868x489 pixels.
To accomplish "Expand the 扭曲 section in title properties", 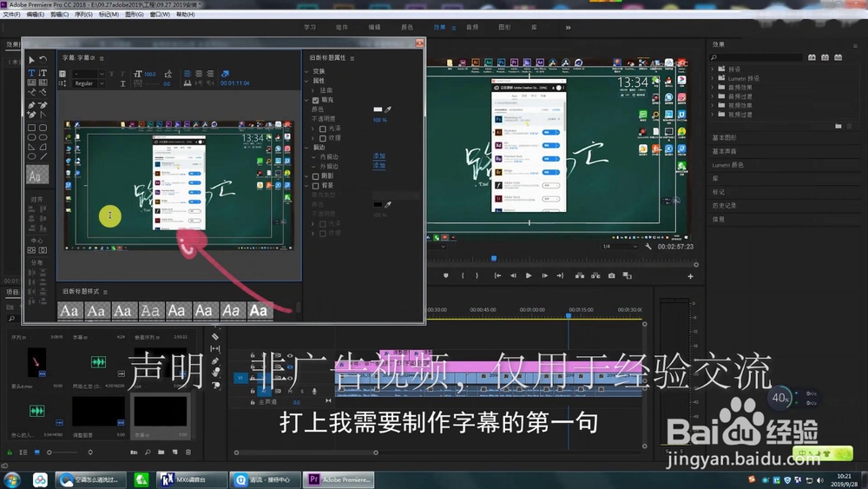I will (x=312, y=90).
